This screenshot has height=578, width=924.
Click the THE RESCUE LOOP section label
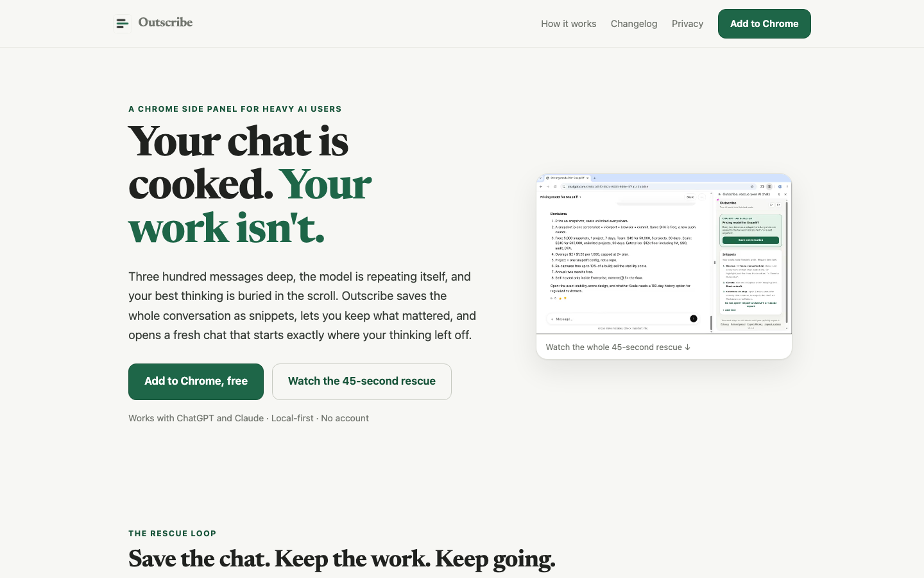(x=172, y=534)
